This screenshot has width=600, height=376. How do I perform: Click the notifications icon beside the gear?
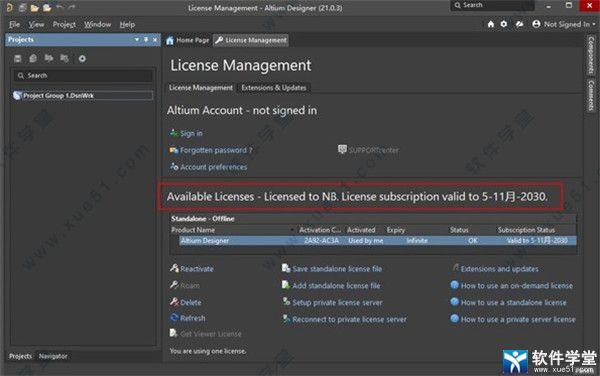click(x=519, y=24)
